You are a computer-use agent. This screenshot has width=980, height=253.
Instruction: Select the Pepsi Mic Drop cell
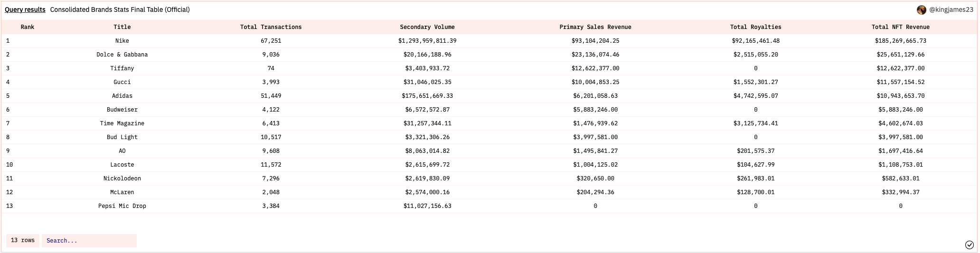pyautogui.click(x=122, y=206)
